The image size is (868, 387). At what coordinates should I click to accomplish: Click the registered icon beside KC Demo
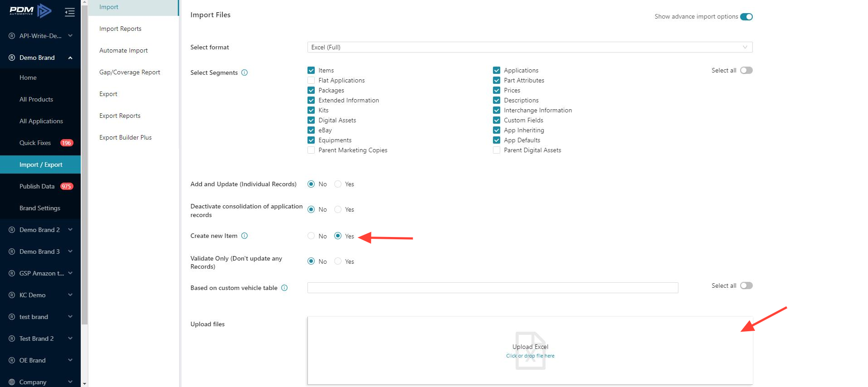coord(12,295)
